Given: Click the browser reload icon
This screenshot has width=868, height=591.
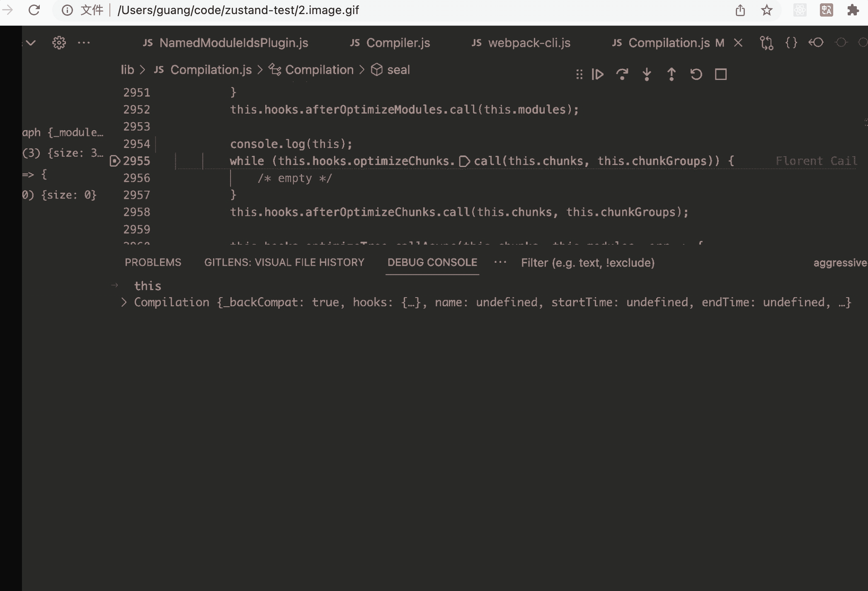Looking at the screenshot, I should tap(34, 10).
